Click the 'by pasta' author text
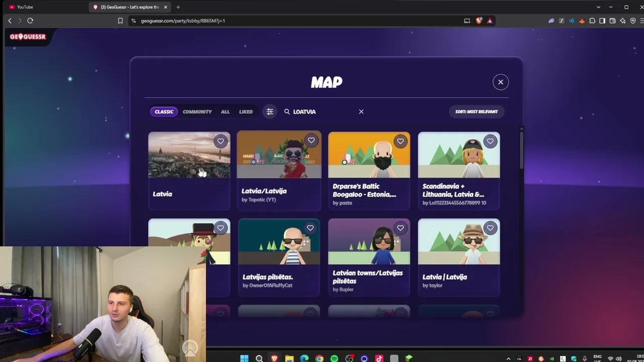 (x=342, y=203)
